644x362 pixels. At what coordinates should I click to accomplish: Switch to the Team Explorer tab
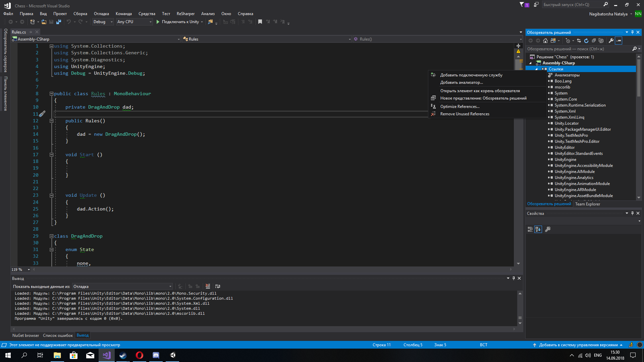tap(588, 204)
